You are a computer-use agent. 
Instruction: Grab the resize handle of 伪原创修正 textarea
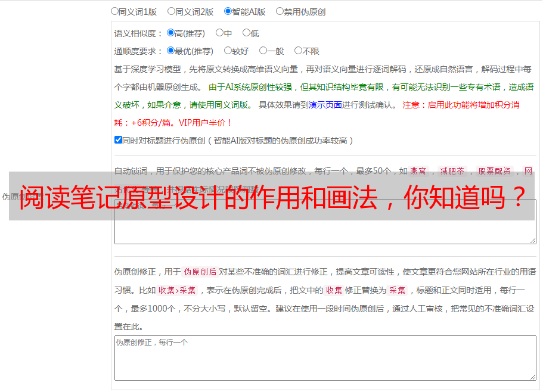pos(533,377)
